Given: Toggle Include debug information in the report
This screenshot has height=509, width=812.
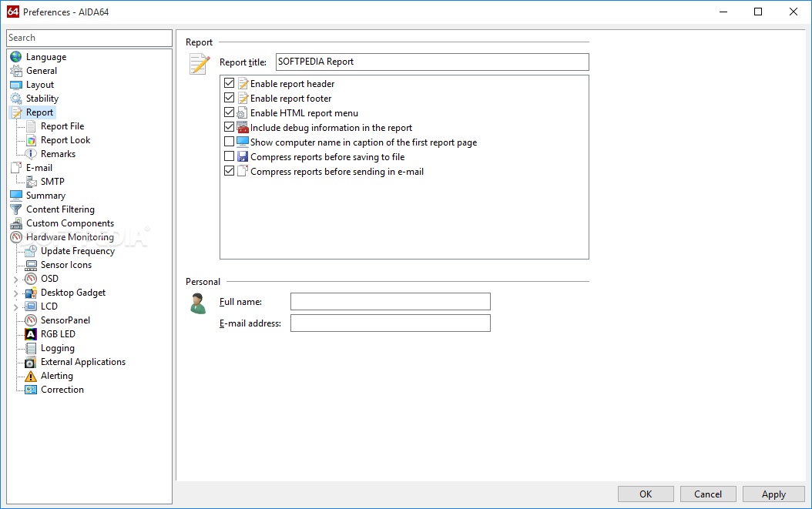Looking at the screenshot, I should pos(230,127).
